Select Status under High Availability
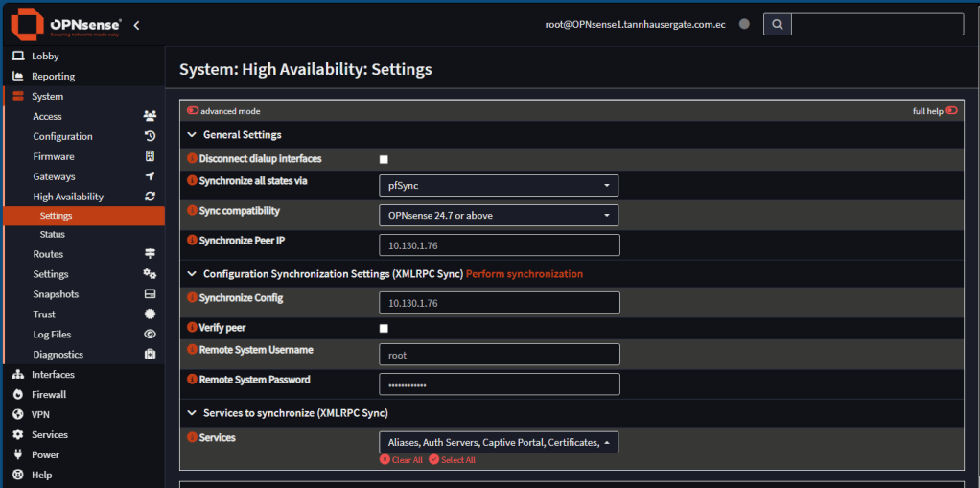Screen dimensions: 980x488 (53, 234)
